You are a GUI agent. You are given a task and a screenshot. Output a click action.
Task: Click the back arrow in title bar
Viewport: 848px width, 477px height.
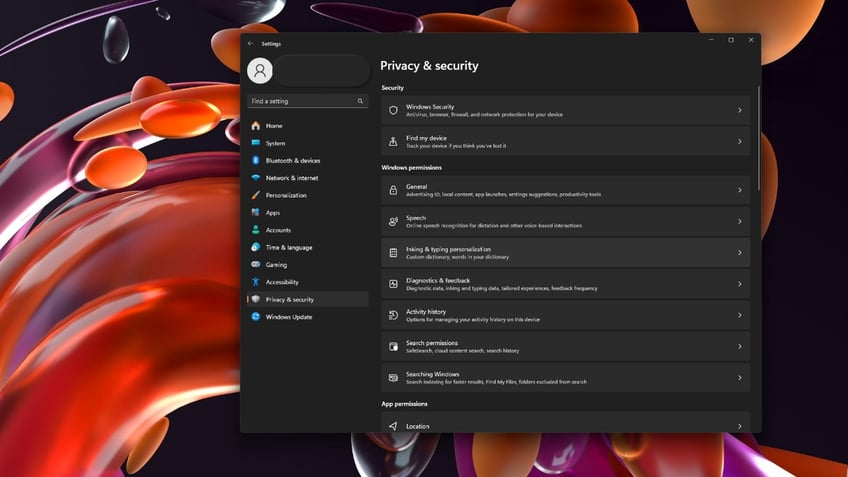(x=250, y=43)
